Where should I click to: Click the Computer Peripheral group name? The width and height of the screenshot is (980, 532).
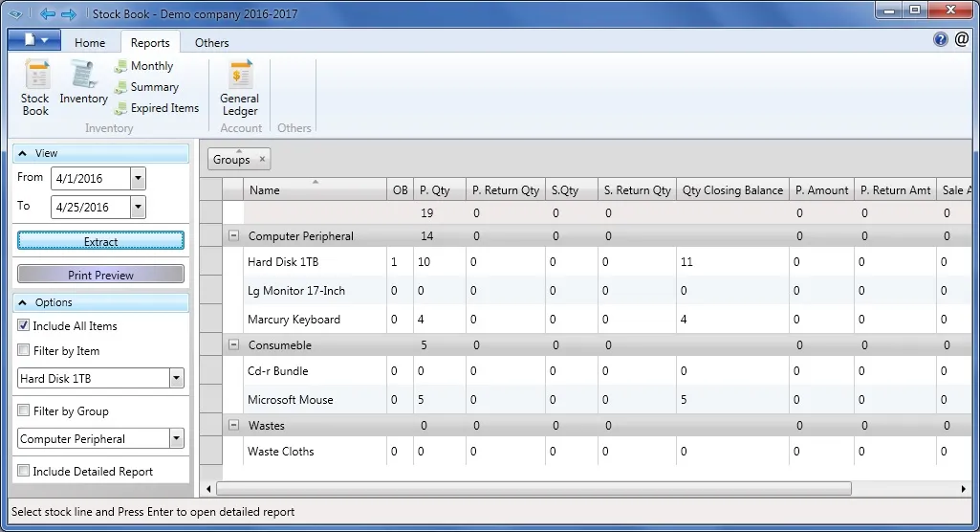point(300,236)
